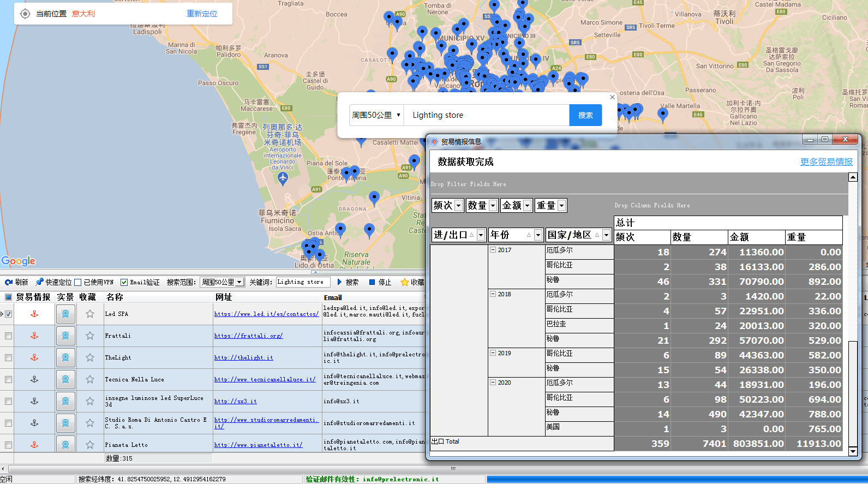Toggle the select-all checkbox in table header
868x484 pixels.
[8, 297]
